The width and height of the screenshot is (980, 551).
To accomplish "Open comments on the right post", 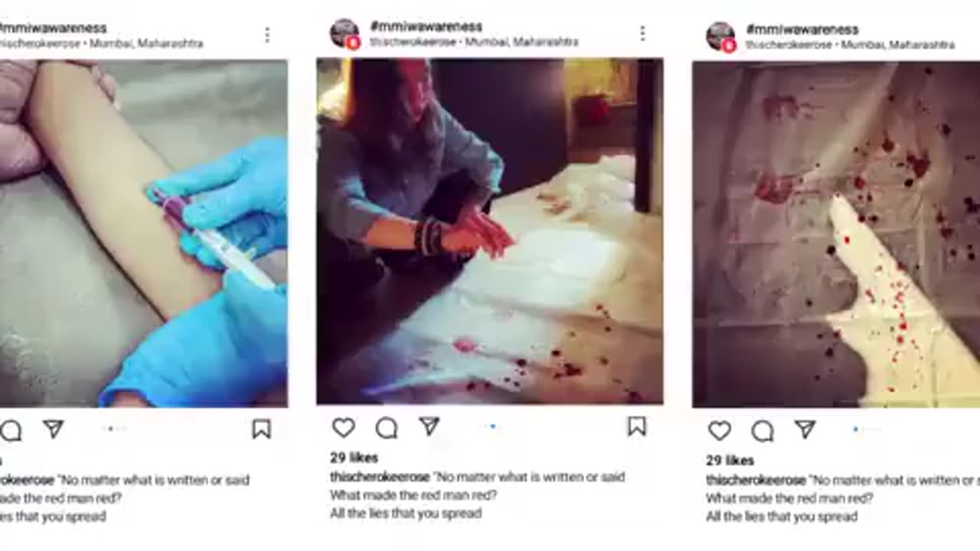I will [x=762, y=431].
